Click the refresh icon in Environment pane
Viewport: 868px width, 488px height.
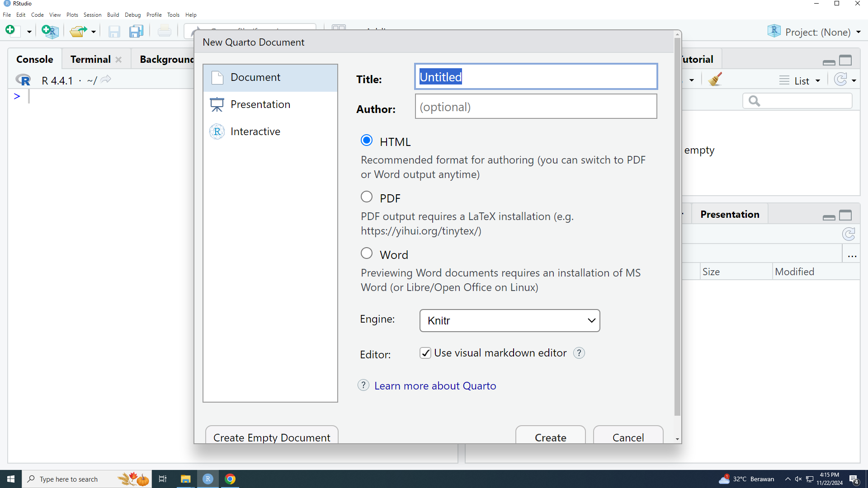(840, 80)
